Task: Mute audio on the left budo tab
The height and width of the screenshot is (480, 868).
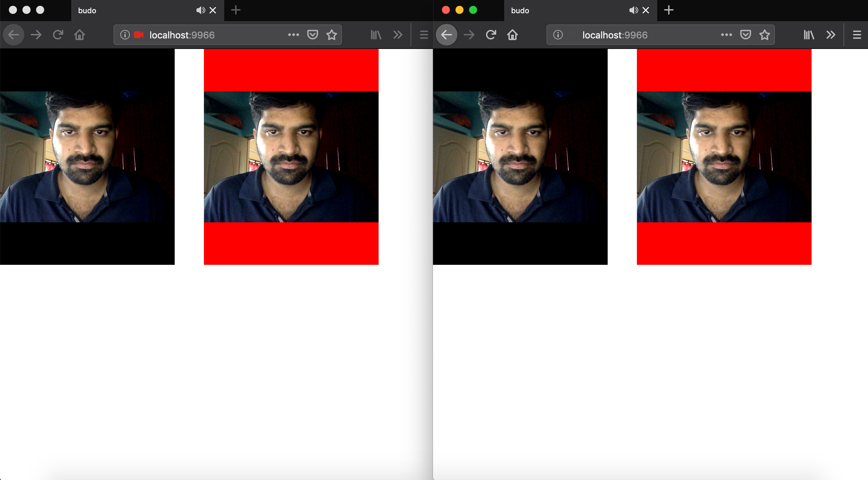Action: 201,10
